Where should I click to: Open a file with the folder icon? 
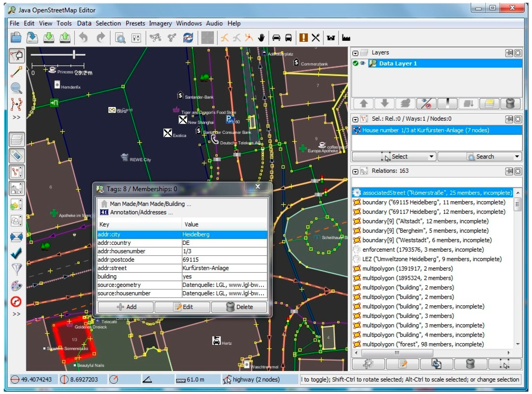(x=16, y=37)
